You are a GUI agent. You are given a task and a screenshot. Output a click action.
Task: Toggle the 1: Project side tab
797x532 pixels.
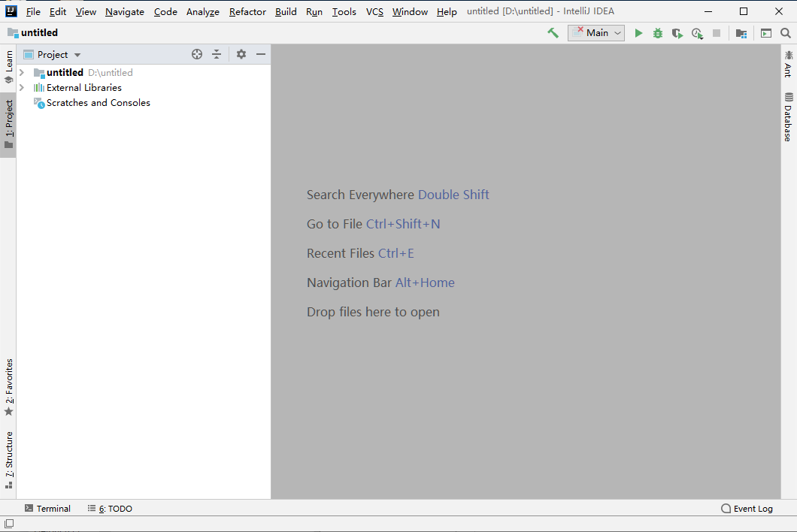8,125
